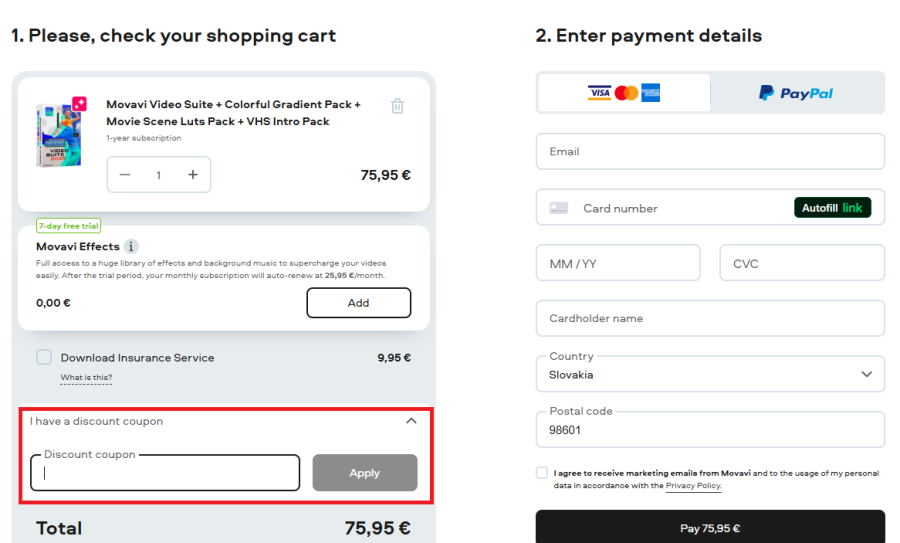
Task: Decrease product quantity with the minus button
Action: click(125, 175)
